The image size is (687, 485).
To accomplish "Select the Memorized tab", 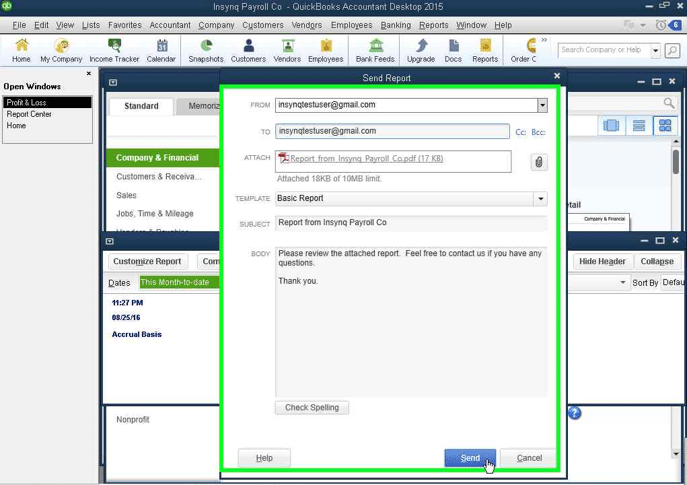I will tap(198, 106).
